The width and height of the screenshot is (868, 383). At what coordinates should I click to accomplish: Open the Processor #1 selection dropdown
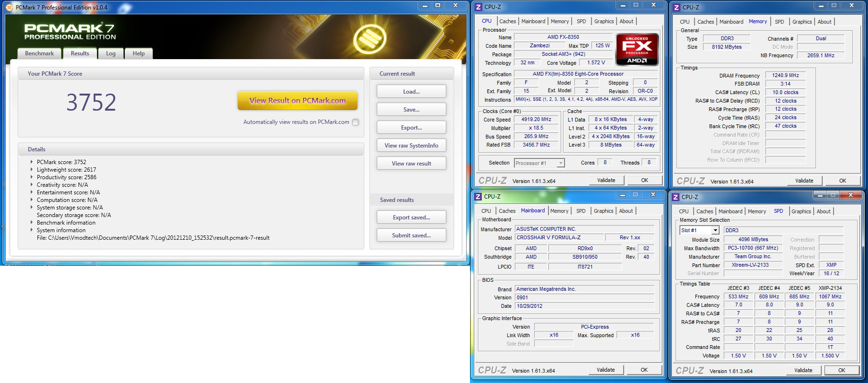561,163
